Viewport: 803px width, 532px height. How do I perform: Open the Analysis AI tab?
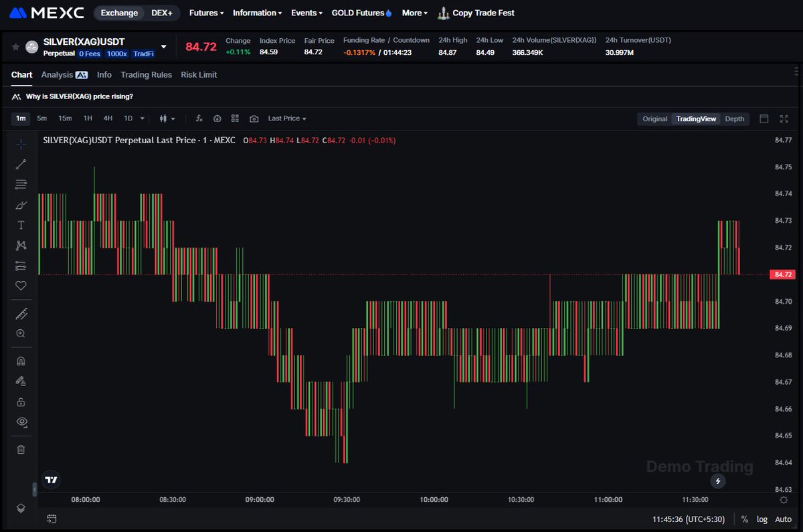coord(64,75)
